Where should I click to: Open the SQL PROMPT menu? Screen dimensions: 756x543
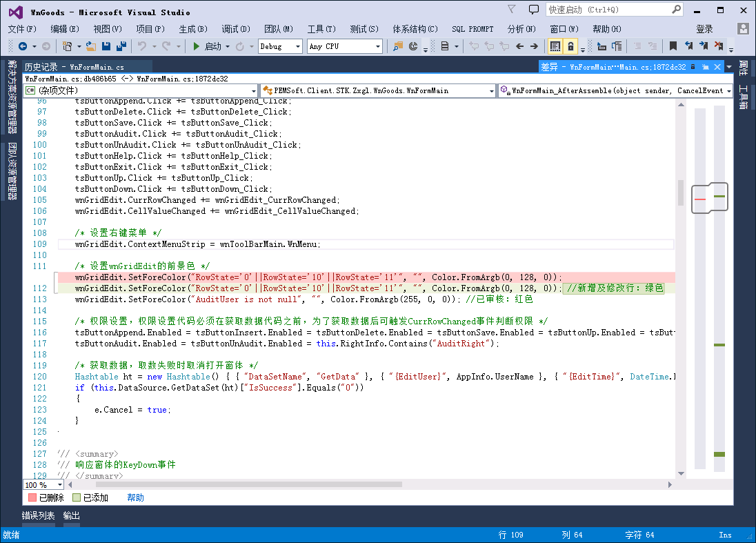click(x=472, y=29)
